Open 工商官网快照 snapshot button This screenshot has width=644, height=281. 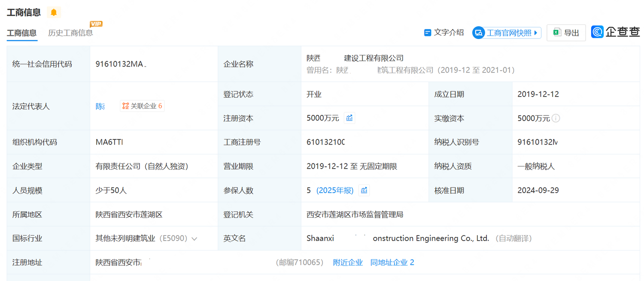pyautogui.click(x=507, y=33)
